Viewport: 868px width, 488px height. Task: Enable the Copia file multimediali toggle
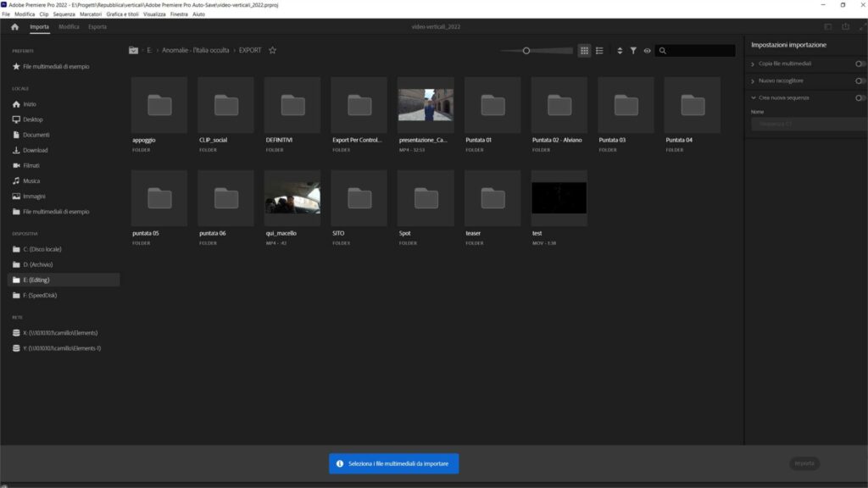pos(859,64)
